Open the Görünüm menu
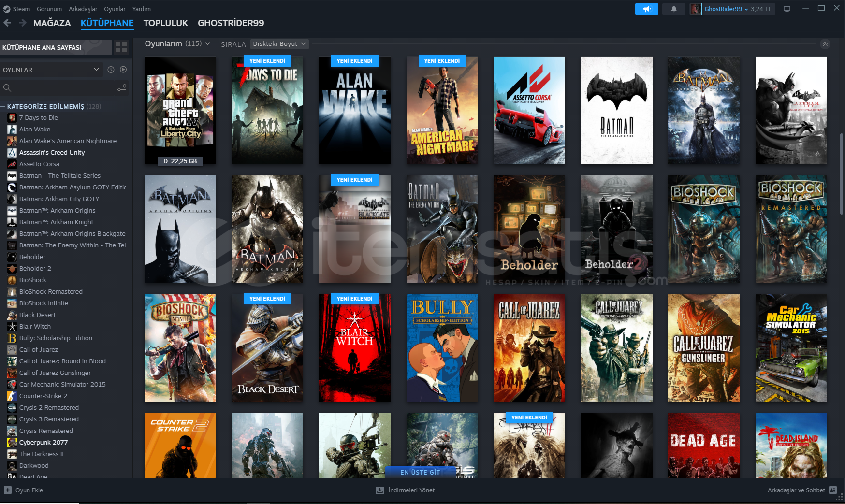 click(49, 9)
